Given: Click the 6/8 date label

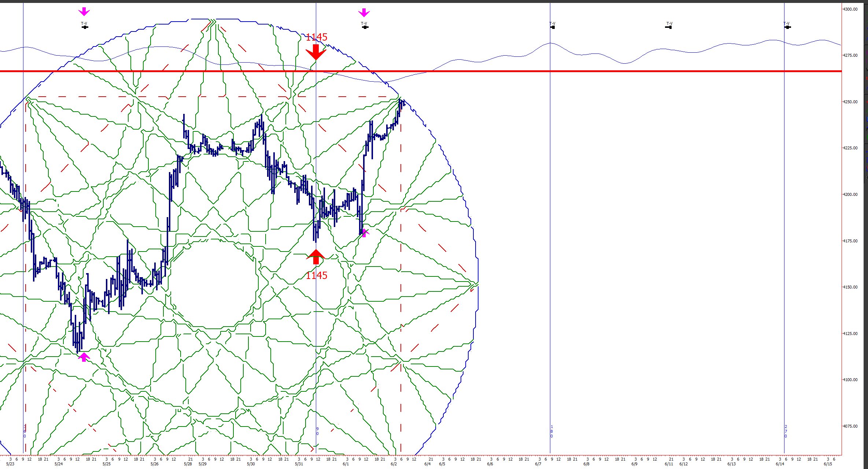Looking at the screenshot, I should coord(586,464).
